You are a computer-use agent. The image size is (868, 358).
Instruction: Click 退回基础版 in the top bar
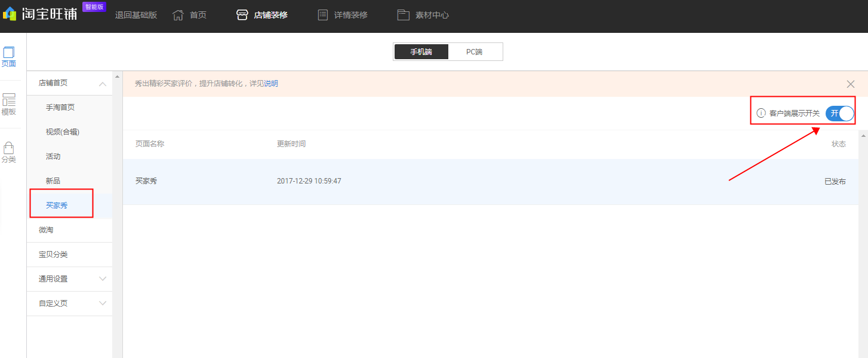(x=136, y=14)
